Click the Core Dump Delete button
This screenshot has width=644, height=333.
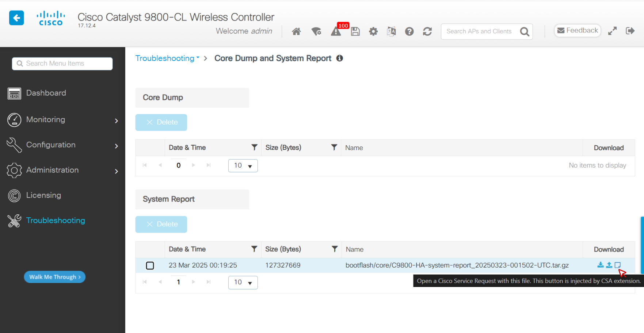click(161, 122)
